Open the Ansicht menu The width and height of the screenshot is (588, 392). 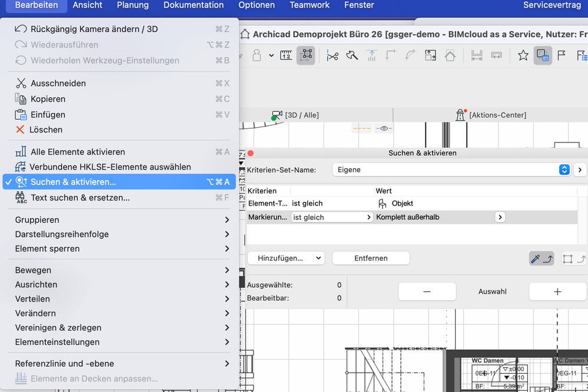point(87,5)
